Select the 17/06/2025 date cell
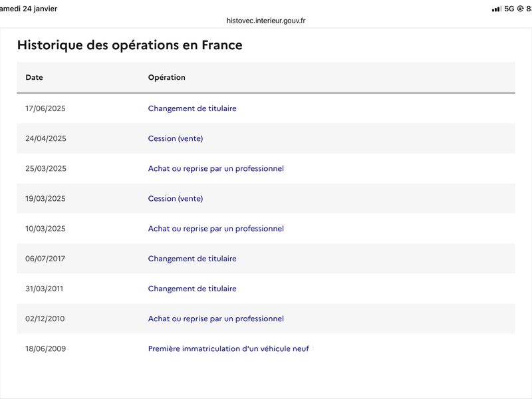This screenshot has height=399, width=532. click(45, 108)
